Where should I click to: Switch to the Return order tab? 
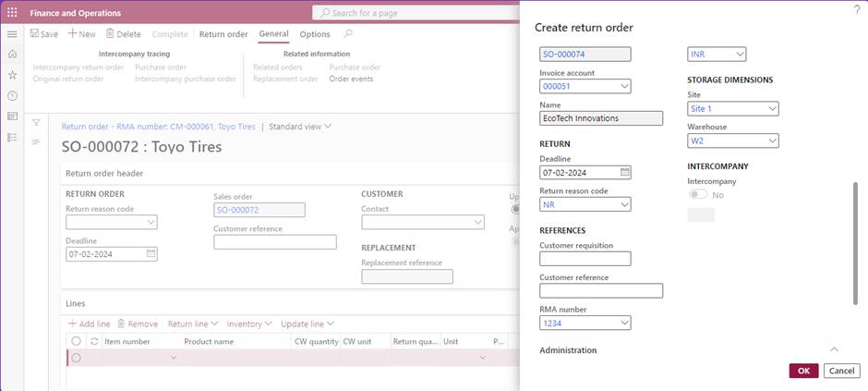click(223, 34)
